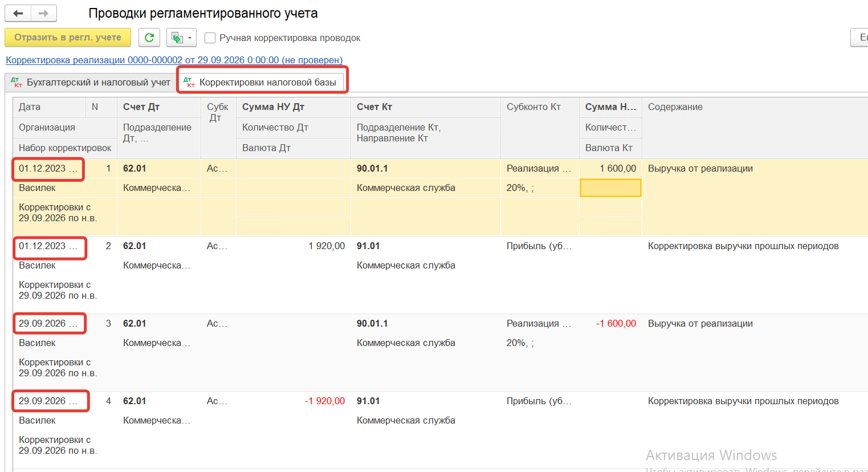Select account 90.01.1 in row 1

[372, 168]
